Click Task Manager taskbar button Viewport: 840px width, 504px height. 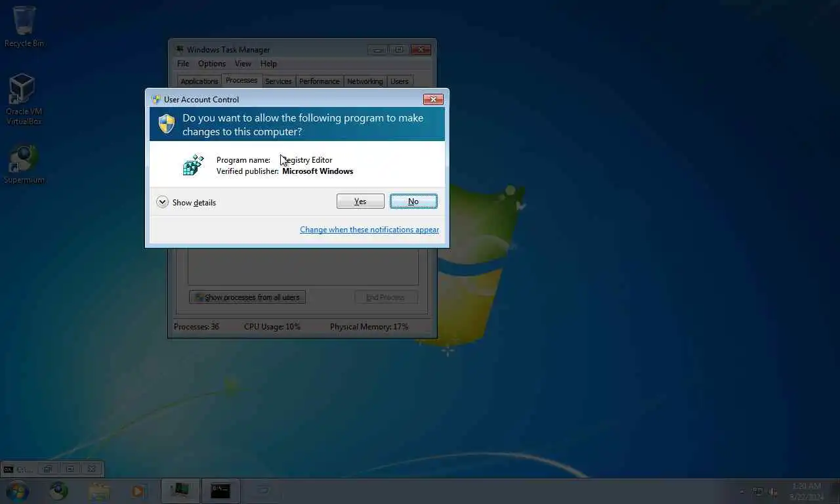[x=180, y=491]
